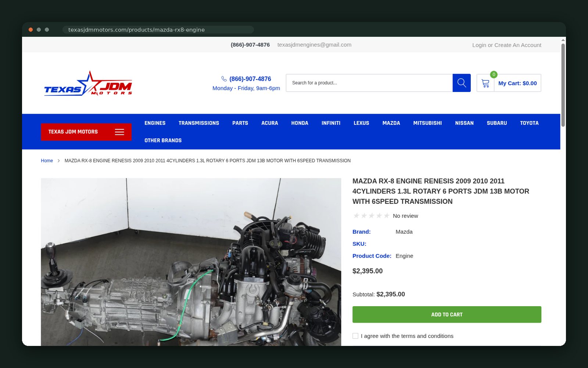This screenshot has height=368, width=588.
Task: Select Infiniti in the navigation bar
Action: pyautogui.click(x=331, y=123)
